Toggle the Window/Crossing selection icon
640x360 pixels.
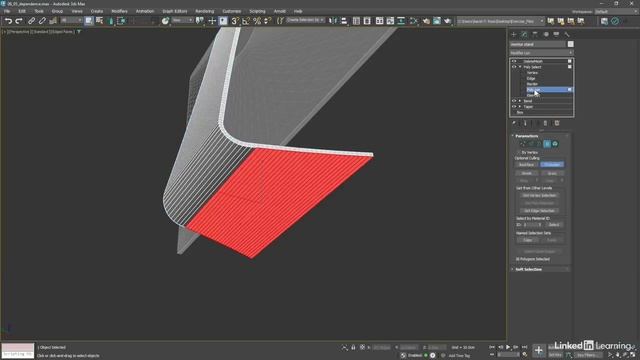[x=121, y=21]
